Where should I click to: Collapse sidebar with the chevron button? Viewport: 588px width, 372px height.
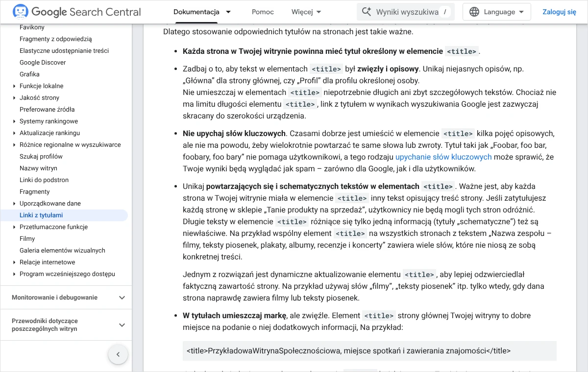(118, 354)
